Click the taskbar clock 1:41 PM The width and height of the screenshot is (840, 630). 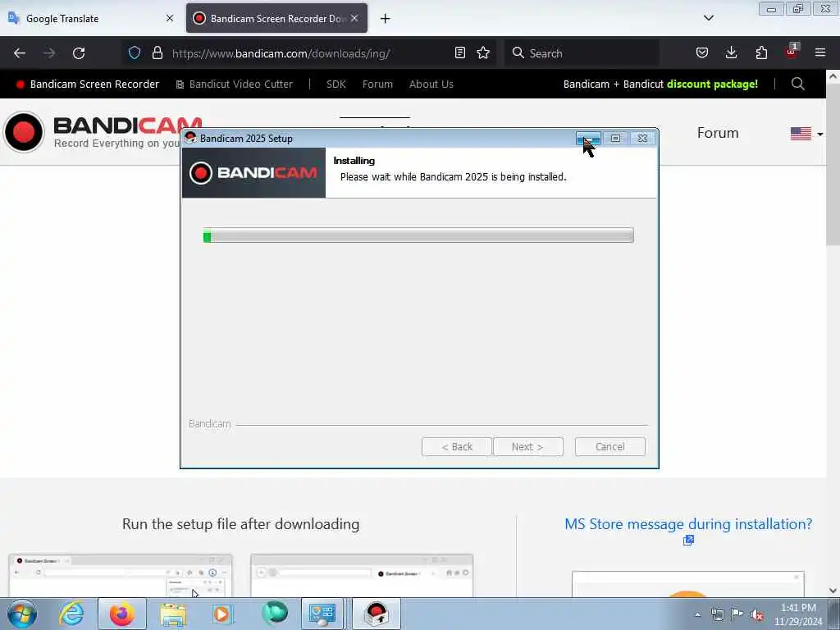pyautogui.click(x=797, y=608)
